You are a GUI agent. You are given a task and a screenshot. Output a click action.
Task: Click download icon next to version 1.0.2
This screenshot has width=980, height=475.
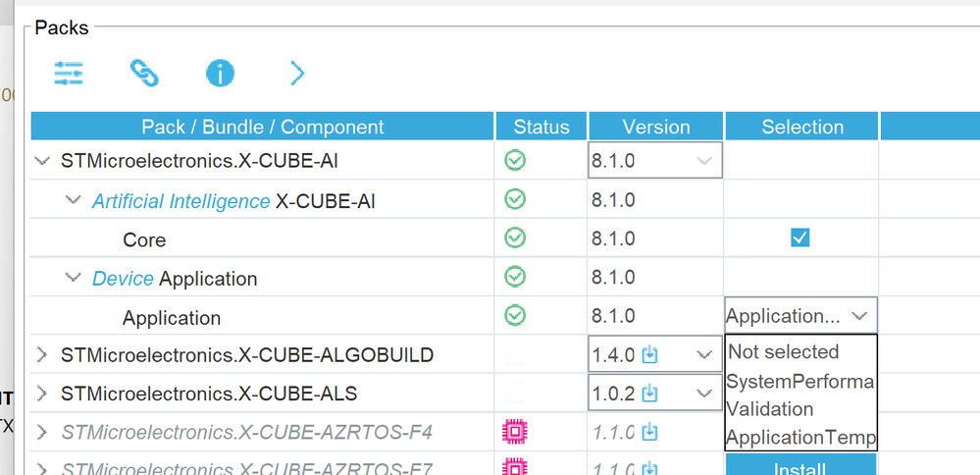(x=650, y=394)
